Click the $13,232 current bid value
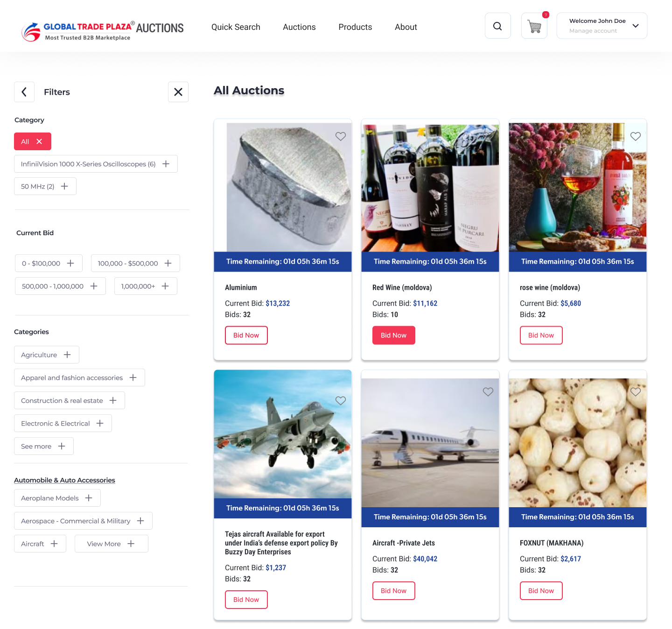672x629 pixels. pos(278,303)
